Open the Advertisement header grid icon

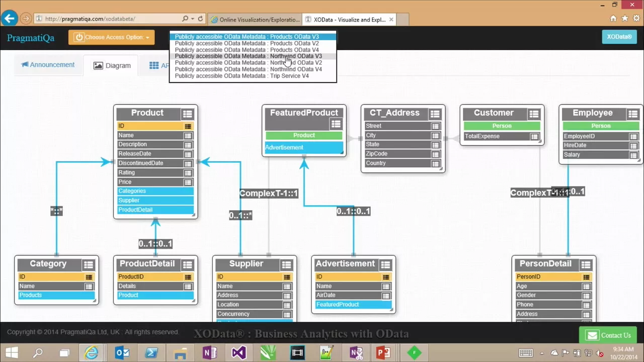[x=385, y=265]
